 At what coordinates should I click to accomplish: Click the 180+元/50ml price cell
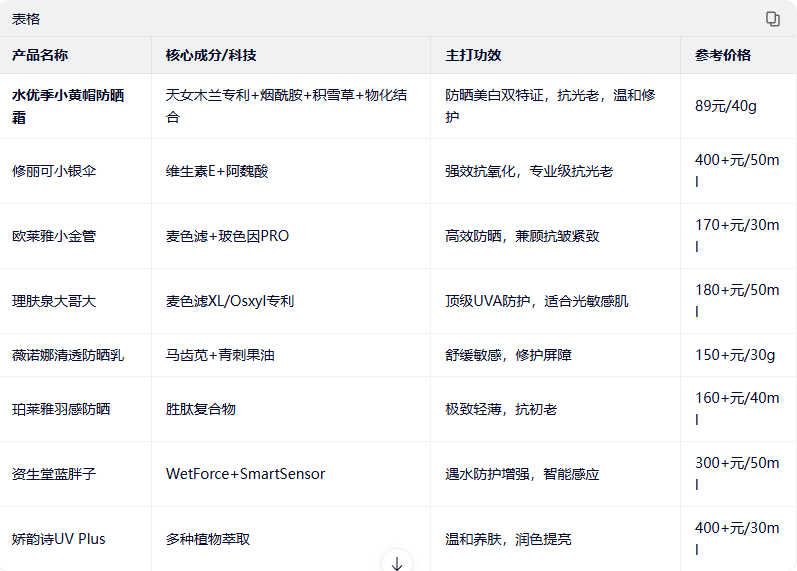click(x=737, y=301)
